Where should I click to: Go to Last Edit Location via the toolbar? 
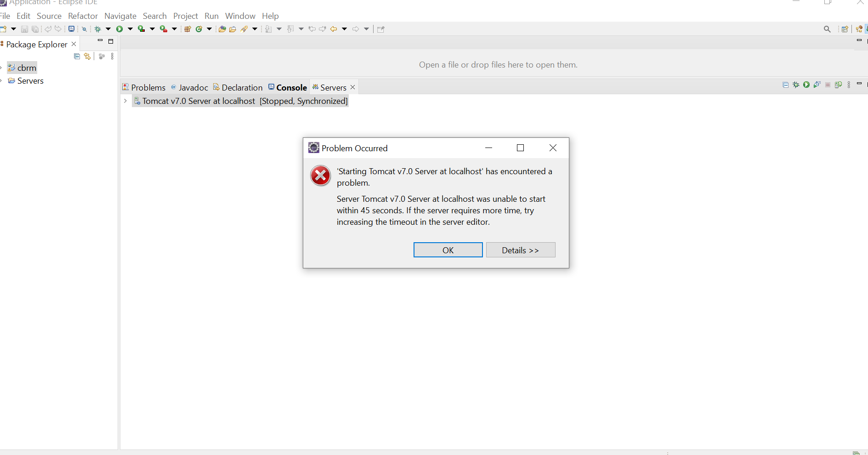click(312, 29)
